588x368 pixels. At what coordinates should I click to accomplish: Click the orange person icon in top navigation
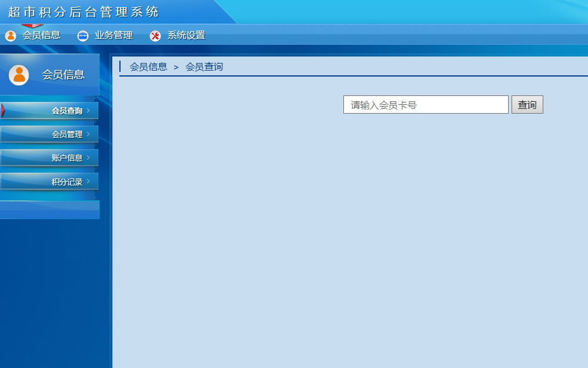tap(11, 36)
